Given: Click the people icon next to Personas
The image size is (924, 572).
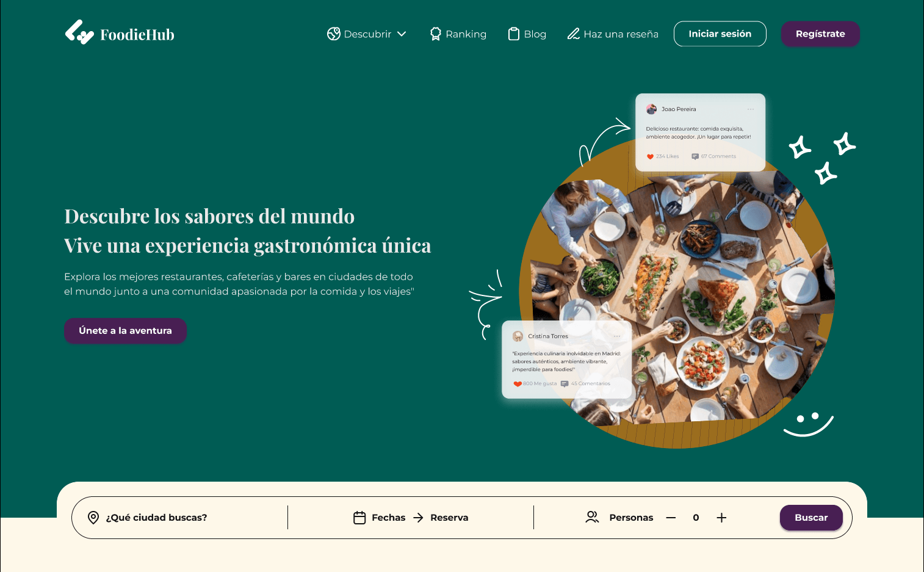Looking at the screenshot, I should click(x=592, y=517).
